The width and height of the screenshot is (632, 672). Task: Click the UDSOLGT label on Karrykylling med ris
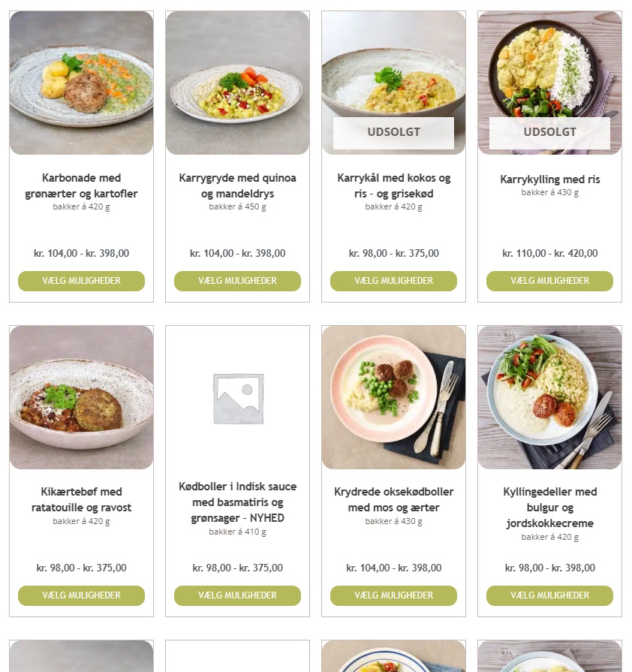[x=549, y=132]
